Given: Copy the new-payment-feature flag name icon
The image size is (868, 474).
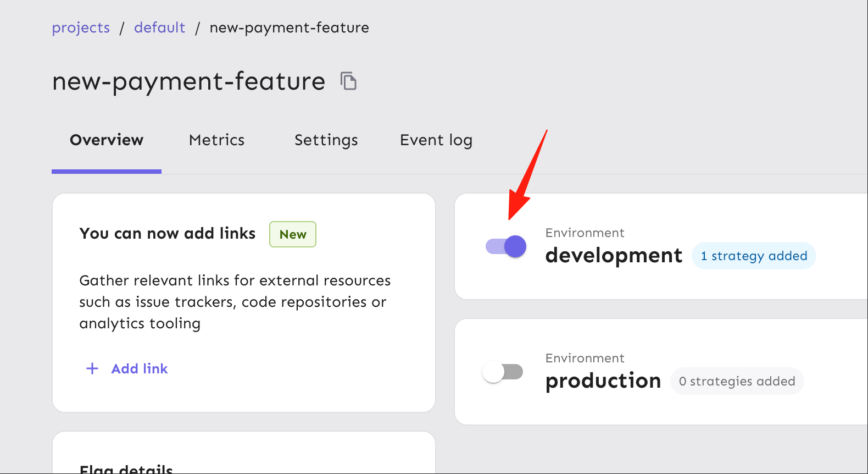Looking at the screenshot, I should (x=348, y=81).
